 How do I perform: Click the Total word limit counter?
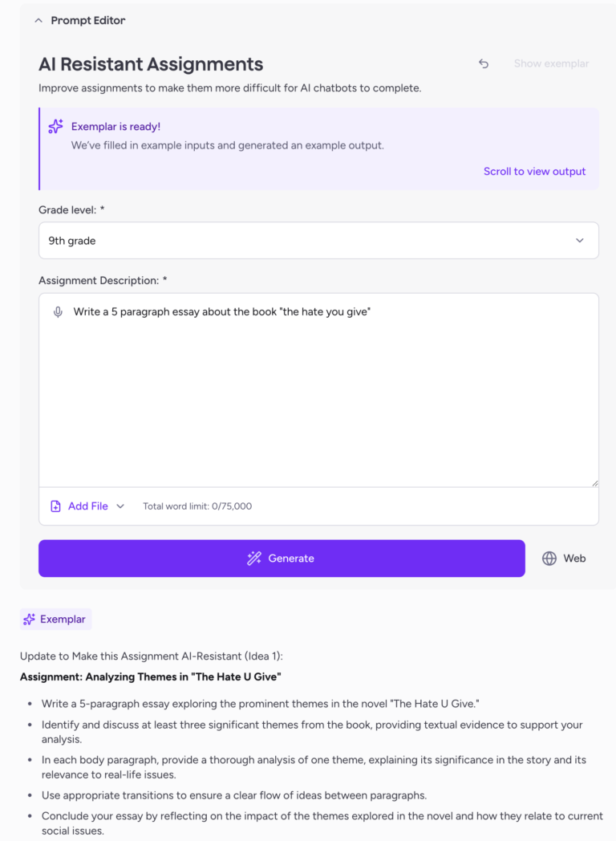point(199,506)
